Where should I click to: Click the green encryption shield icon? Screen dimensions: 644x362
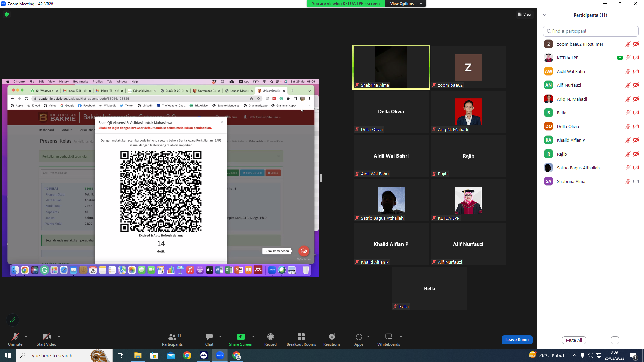7,14
